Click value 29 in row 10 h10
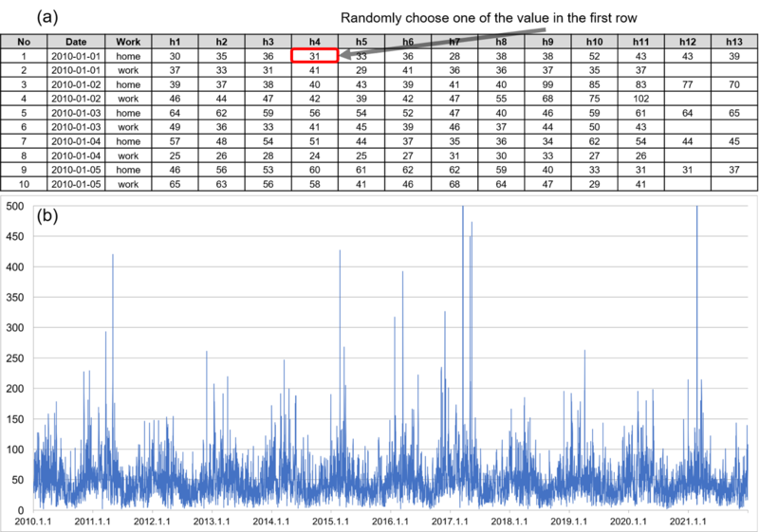 595,184
